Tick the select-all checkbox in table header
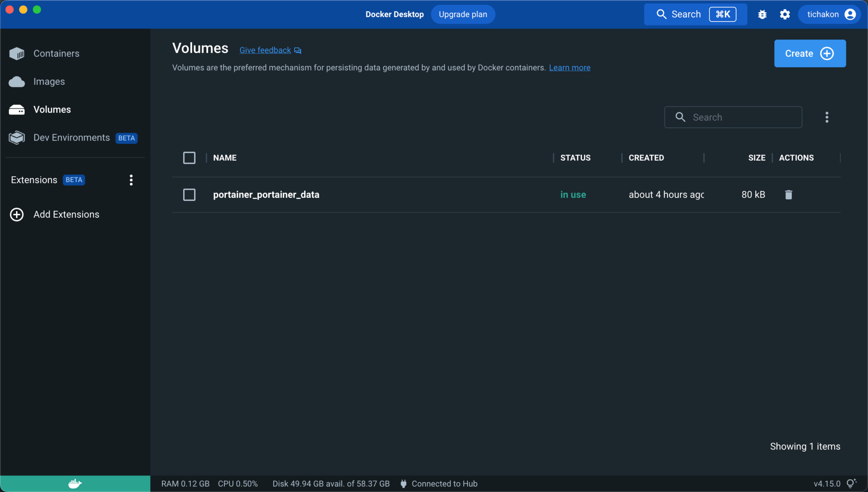This screenshot has width=868, height=492. [189, 158]
